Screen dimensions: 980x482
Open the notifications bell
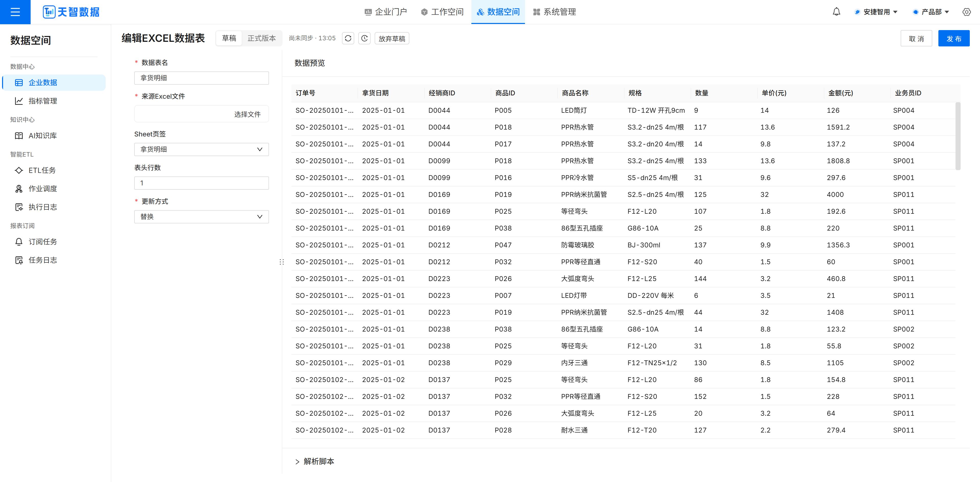[x=836, y=12]
